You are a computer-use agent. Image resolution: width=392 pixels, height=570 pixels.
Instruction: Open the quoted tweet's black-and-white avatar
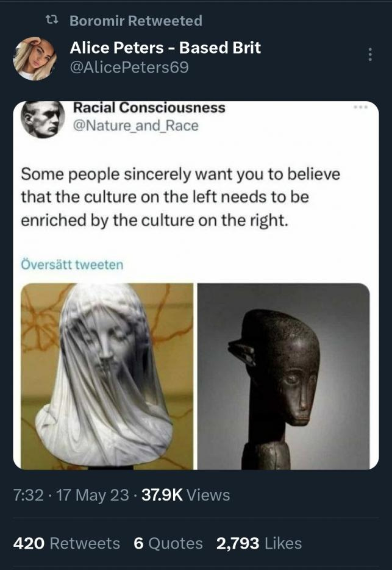coord(43,118)
